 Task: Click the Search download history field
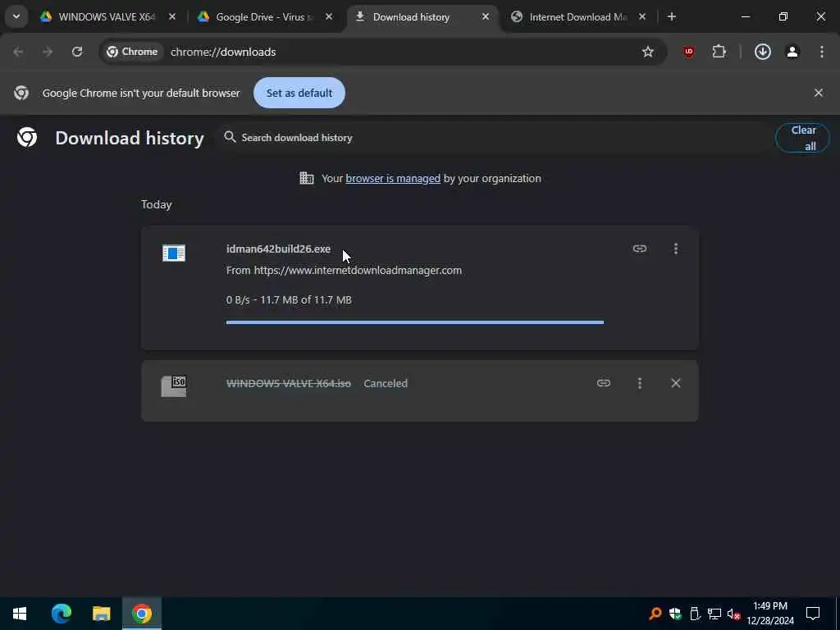[x=493, y=138]
